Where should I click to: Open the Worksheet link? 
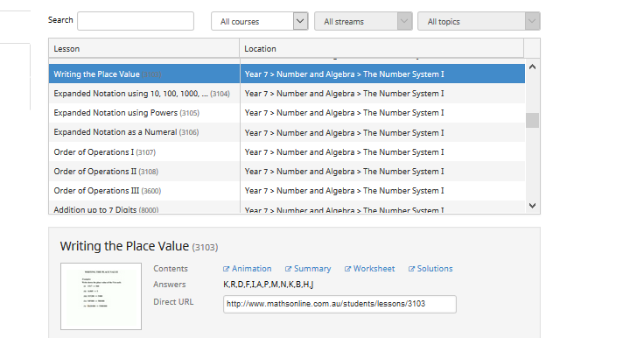369,269
